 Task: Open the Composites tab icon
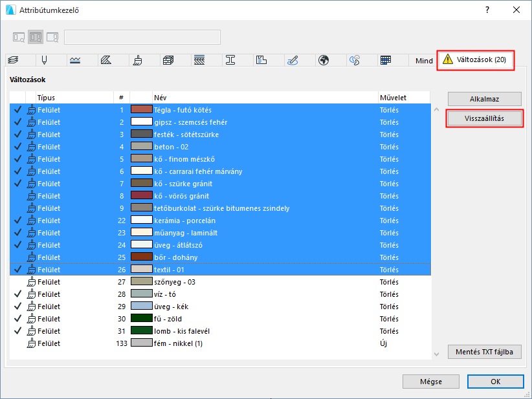[199, 60]
